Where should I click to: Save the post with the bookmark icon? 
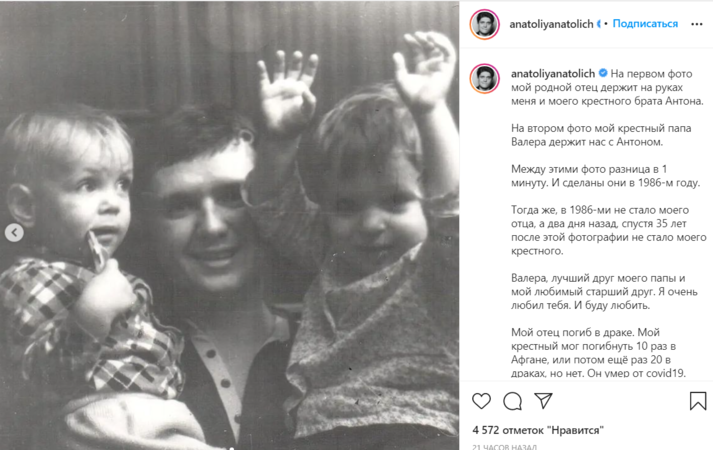[698, 401]
